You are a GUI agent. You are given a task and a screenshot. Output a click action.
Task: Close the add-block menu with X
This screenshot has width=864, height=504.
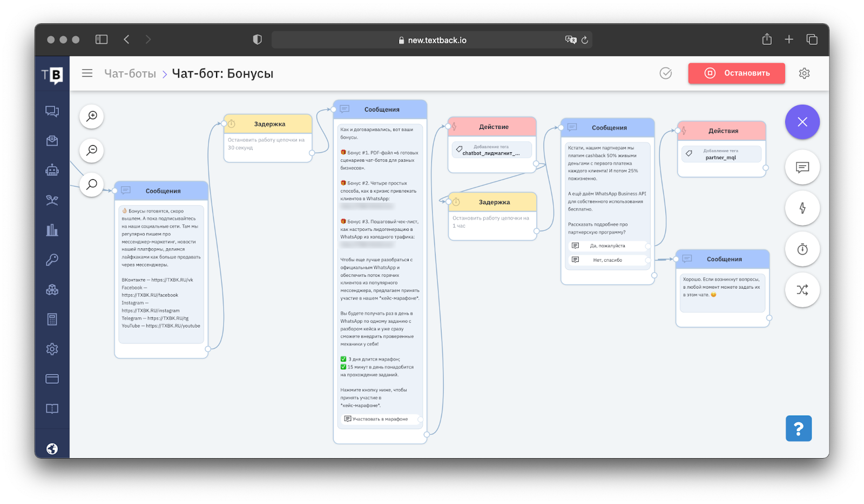click(802, 122)
